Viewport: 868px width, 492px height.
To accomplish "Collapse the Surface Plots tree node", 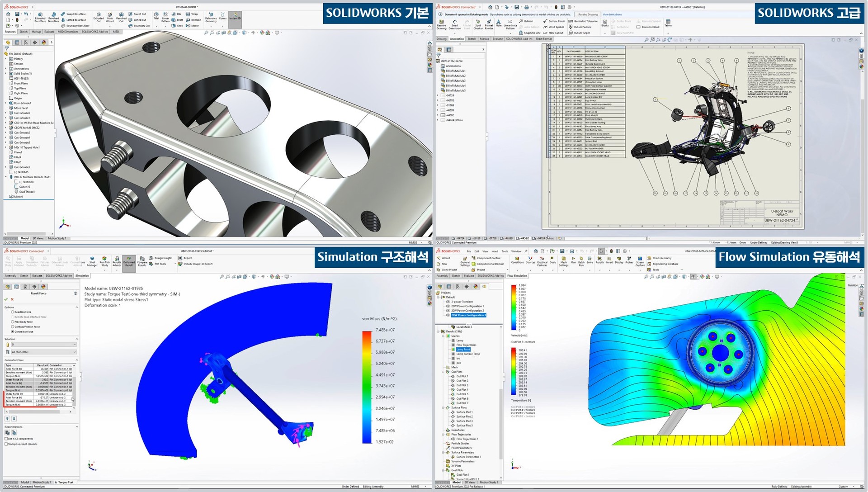I will coord(443,407).
